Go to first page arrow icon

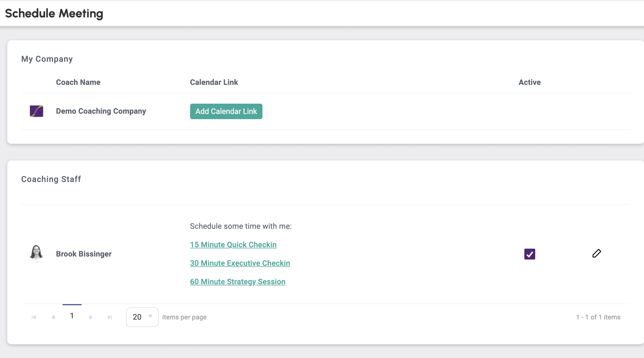click(34, 317)
